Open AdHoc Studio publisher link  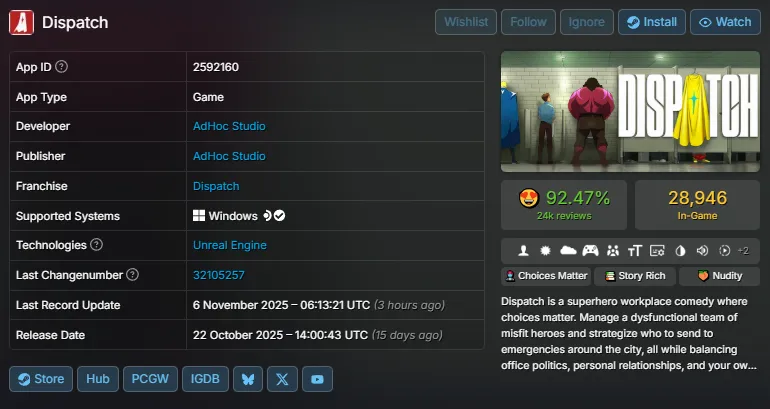pos(229,156)
